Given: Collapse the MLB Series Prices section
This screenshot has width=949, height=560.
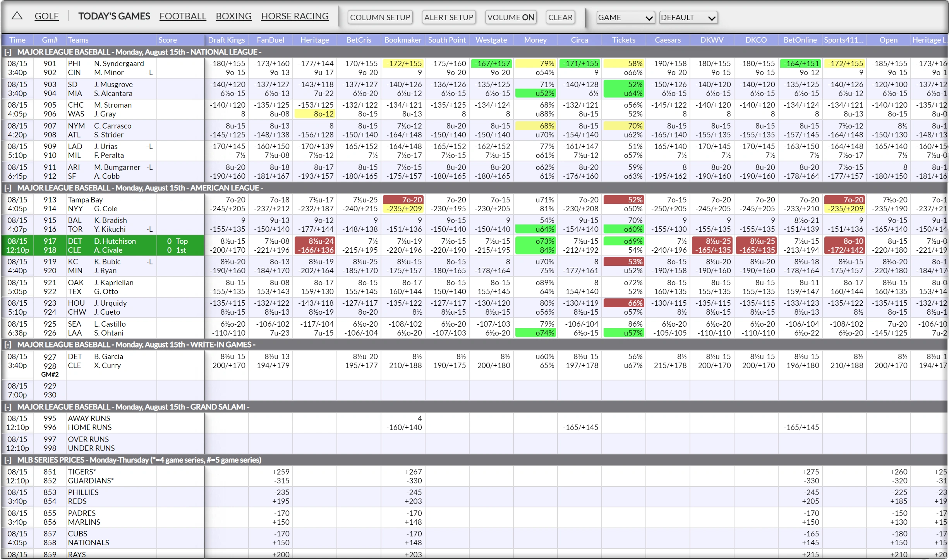Looking at the screenshot, I should pyautogui.click(x=8, y=460).
